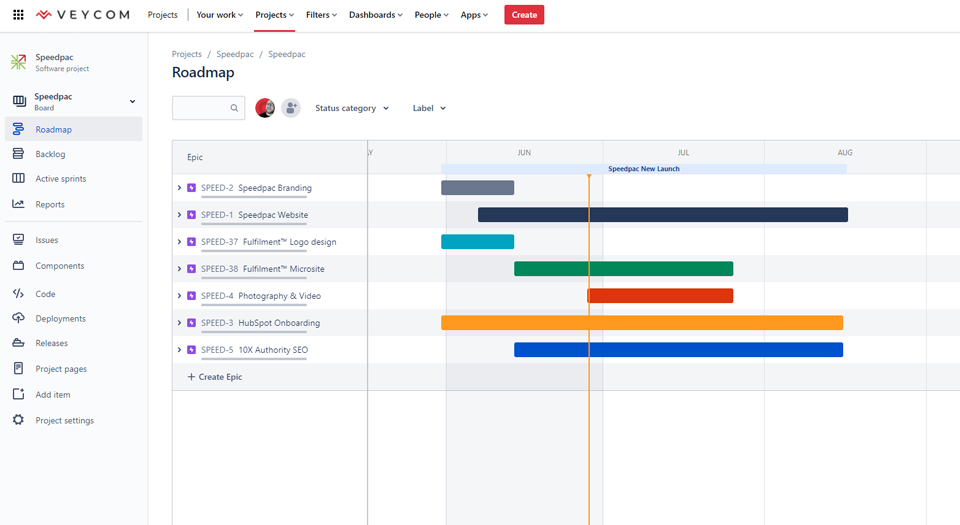Open Backlog from the sidebar

(73, 154)
